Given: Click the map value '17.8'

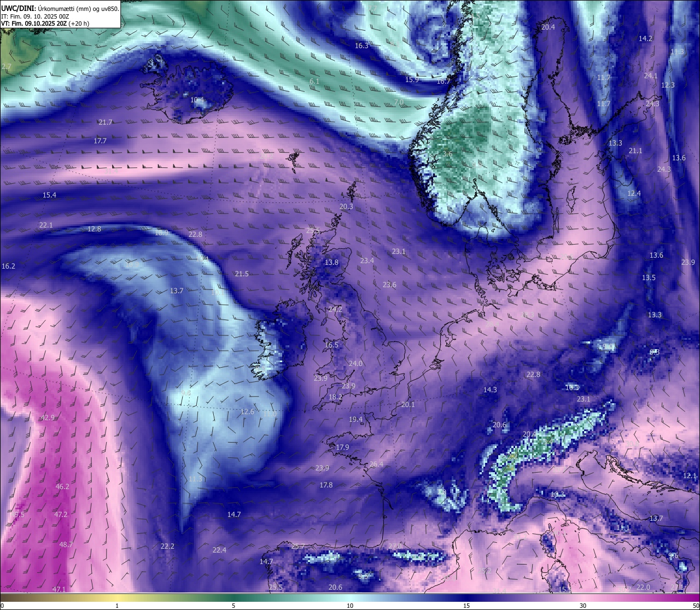Looking at the screenshot, I should click(x=326, y=485).
